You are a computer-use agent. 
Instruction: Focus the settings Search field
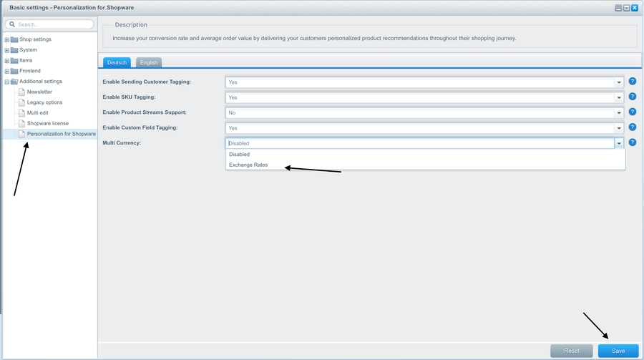[x=54, y=24]
